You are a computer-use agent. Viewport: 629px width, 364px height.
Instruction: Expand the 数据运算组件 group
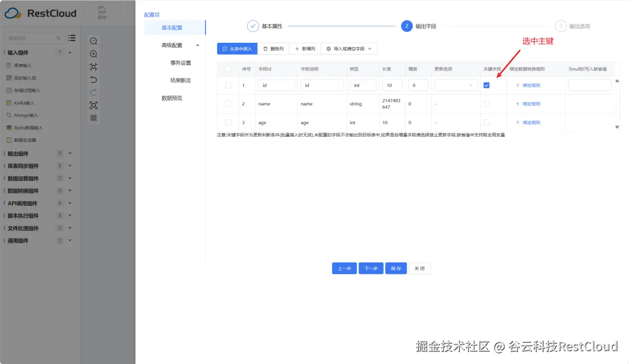70,178
